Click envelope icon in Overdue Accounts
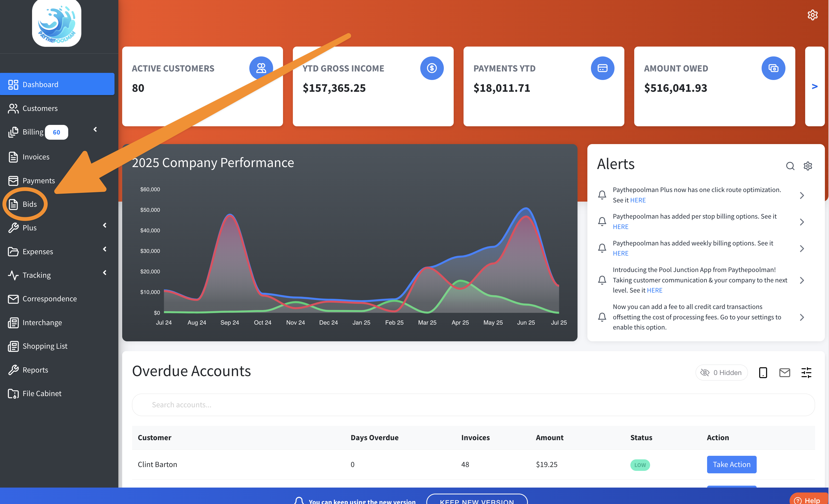829x504 pixels. click(x=784, y=373)
